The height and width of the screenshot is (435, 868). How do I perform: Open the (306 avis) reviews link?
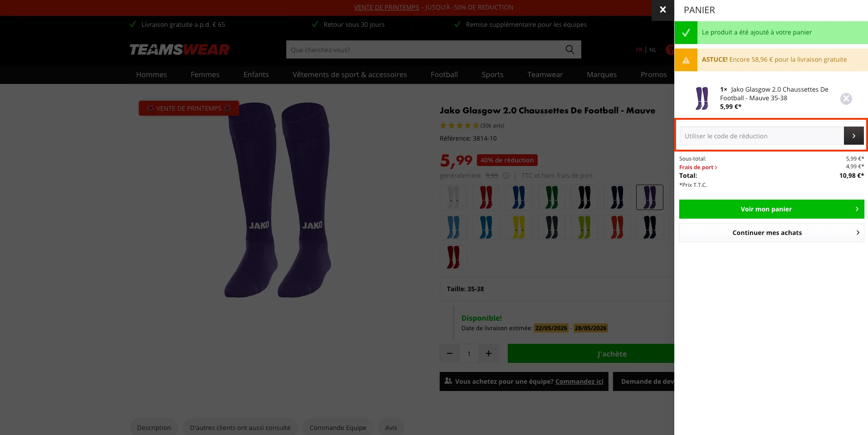click(x=492, y=126)
